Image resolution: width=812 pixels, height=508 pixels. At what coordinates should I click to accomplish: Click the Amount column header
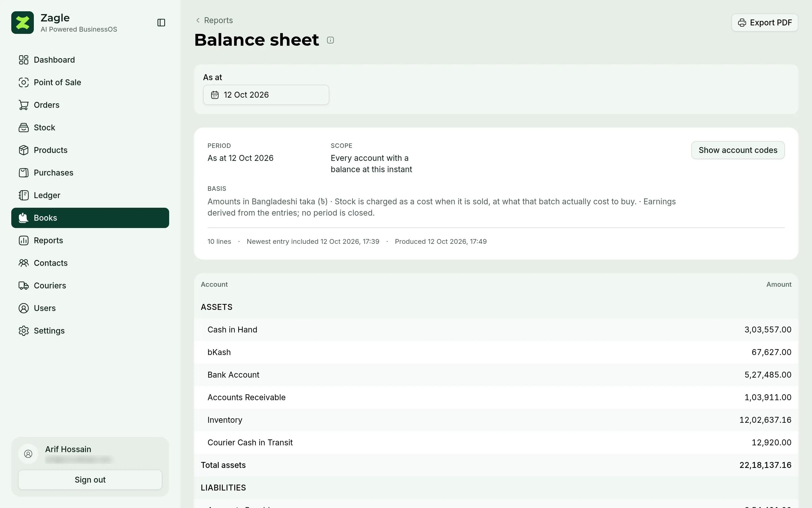pos(779,284)
